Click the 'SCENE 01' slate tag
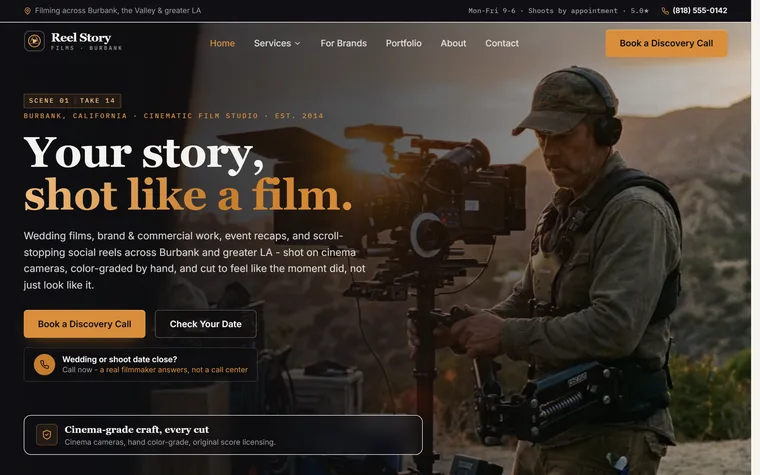760x475 pixels. pos(48,100)
